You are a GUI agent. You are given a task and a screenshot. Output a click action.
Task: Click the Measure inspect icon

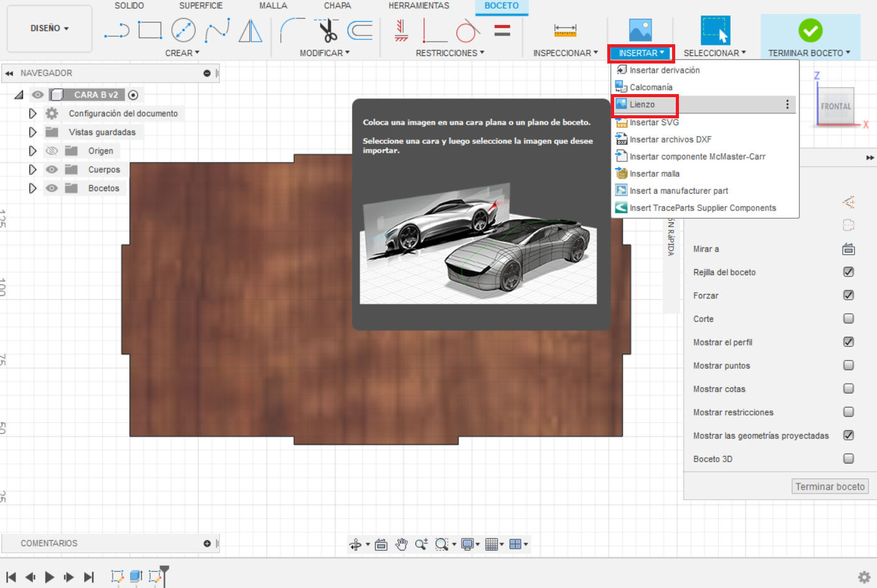(x=565, y=30)
